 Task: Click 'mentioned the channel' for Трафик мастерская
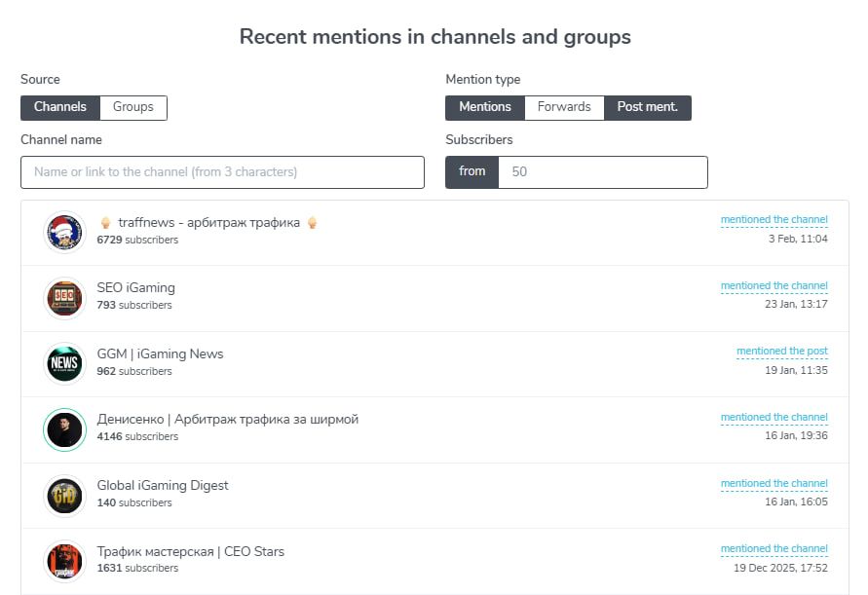point(774,549)
